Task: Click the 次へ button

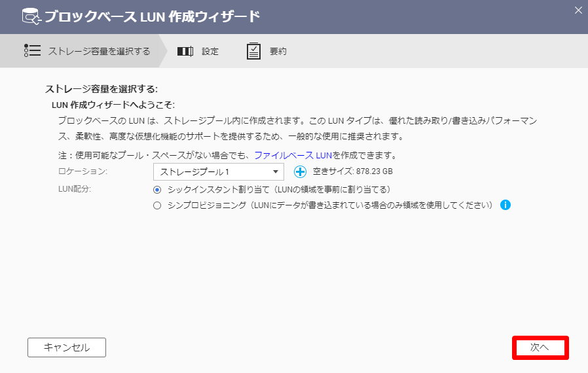Action: [x=540, y=347]
